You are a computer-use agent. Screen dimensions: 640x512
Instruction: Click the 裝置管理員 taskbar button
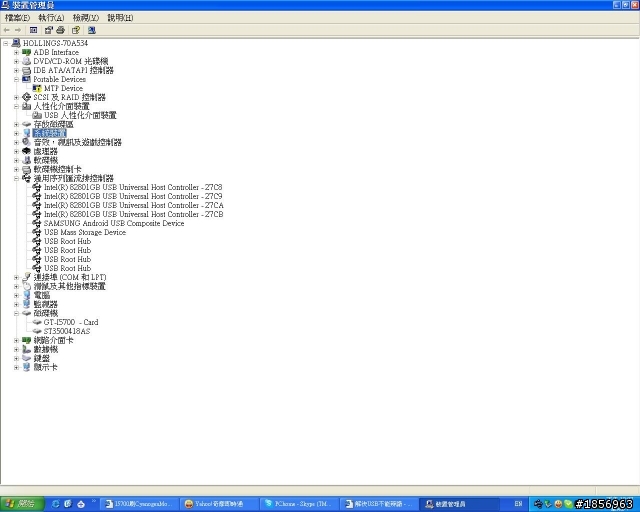458,504
